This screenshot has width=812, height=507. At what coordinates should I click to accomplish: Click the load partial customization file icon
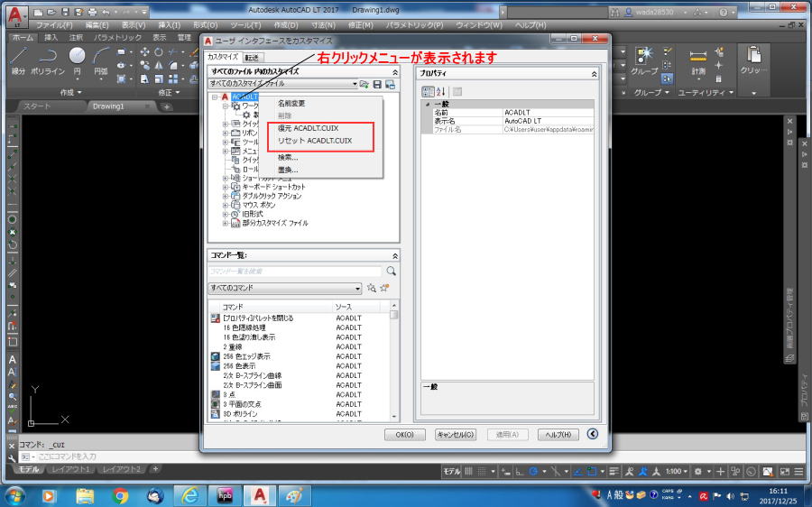coord(364,84)
